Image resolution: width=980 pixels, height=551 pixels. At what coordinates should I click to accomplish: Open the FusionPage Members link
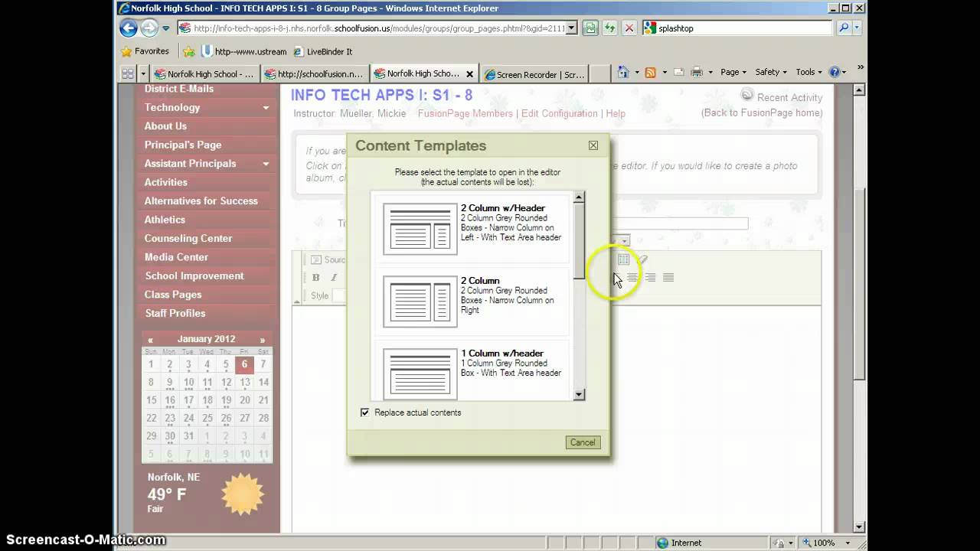click(x=465, y=113)
